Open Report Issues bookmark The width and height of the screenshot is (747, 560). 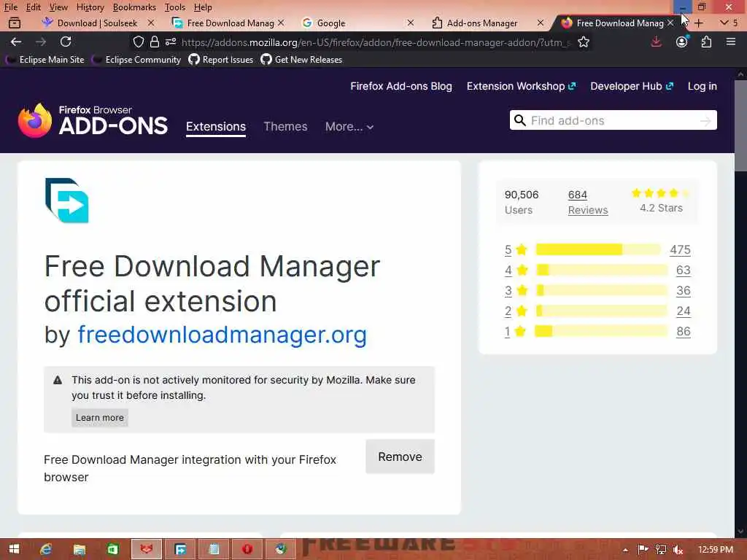(x=221, y=60)
